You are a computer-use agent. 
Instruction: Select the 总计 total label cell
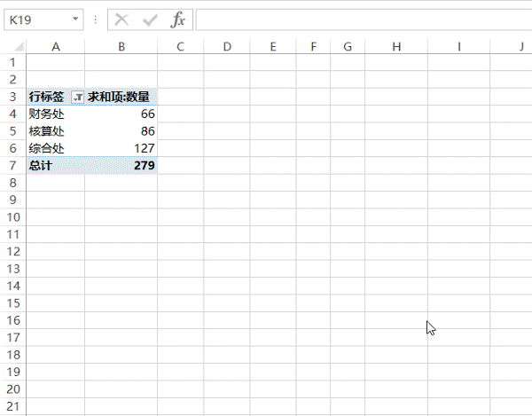coord(56,166)
